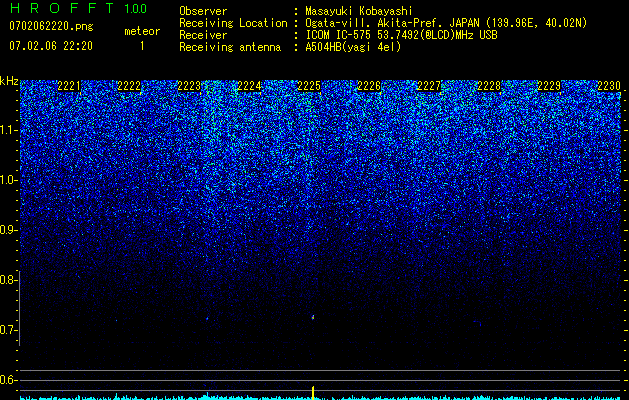Click the receiver text ICOM IC-575
This screenshot has width=629, height=400.
(340, 35)
